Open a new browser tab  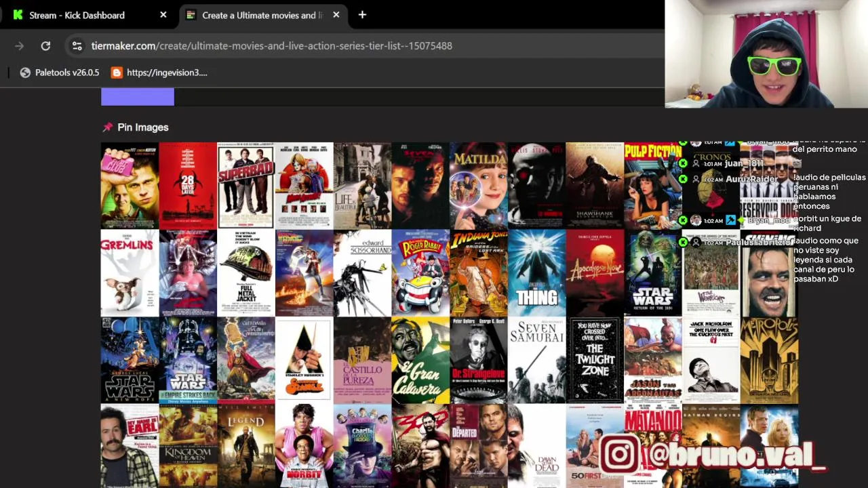(x=362, y=15)
